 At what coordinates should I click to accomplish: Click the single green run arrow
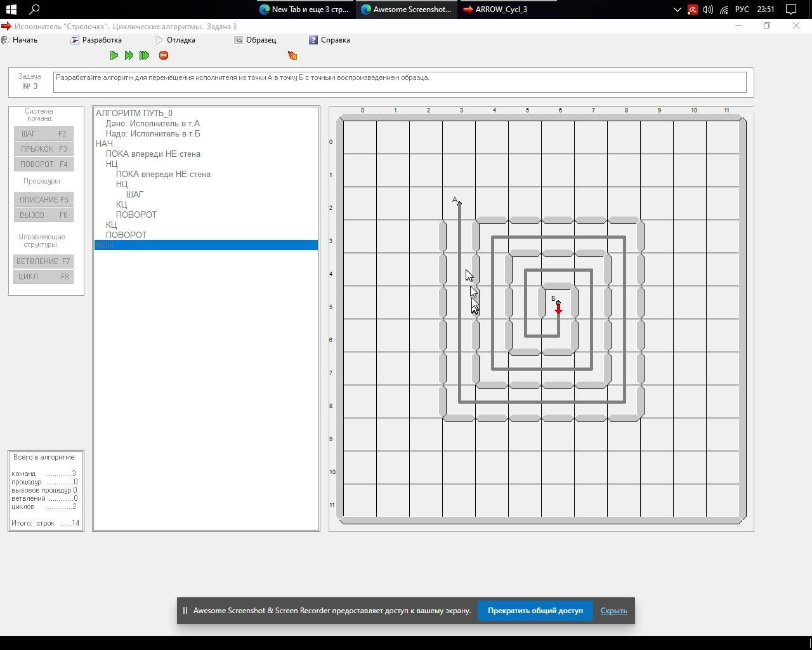pyautogui.click(x=114, y=55)
